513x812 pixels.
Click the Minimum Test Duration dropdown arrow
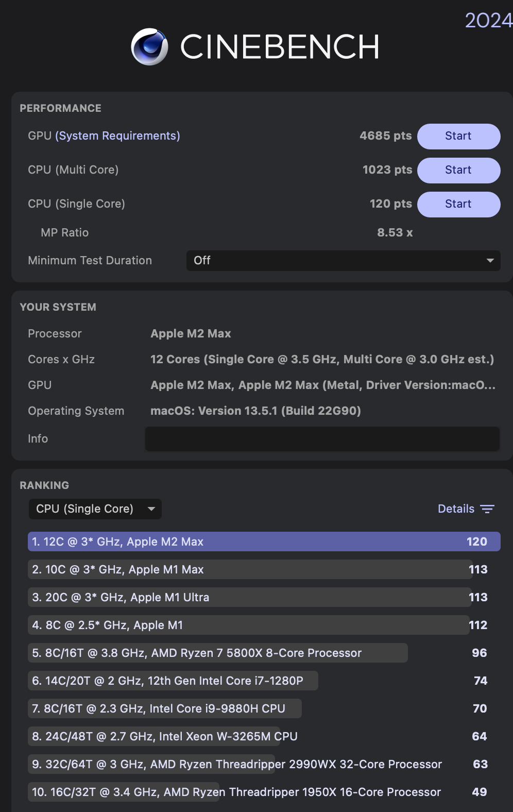click(x=490, y=261)
